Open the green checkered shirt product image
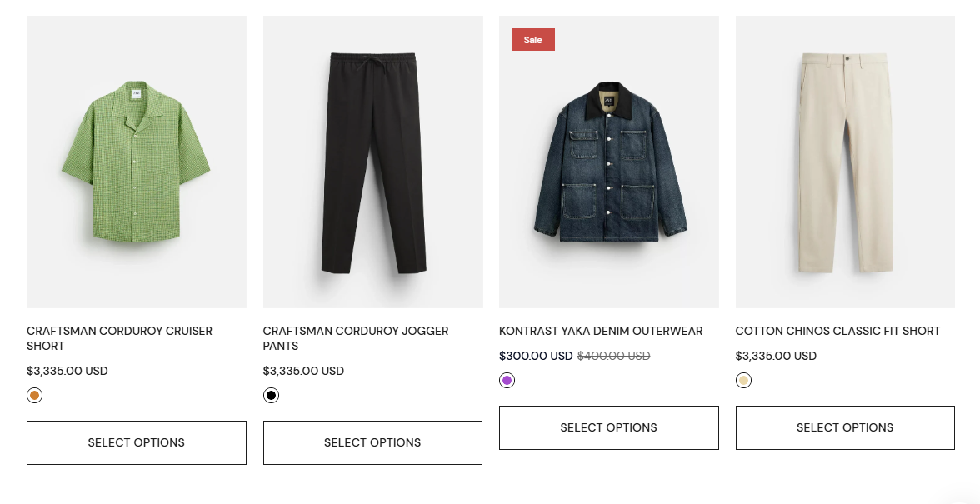 (136, 162)
